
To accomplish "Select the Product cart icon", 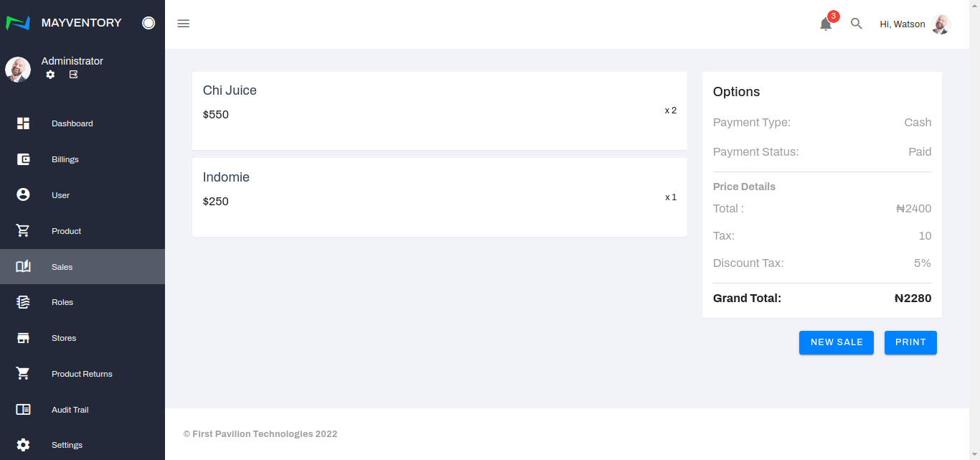I will [x=23, y=230].
